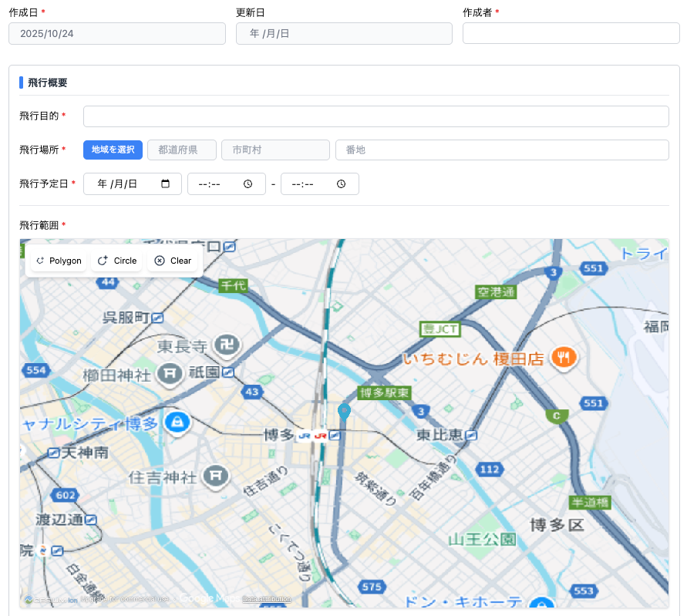Click the 更新日 date field
The width and height of the screenshot is (687, 616).
tap(344, 34)
